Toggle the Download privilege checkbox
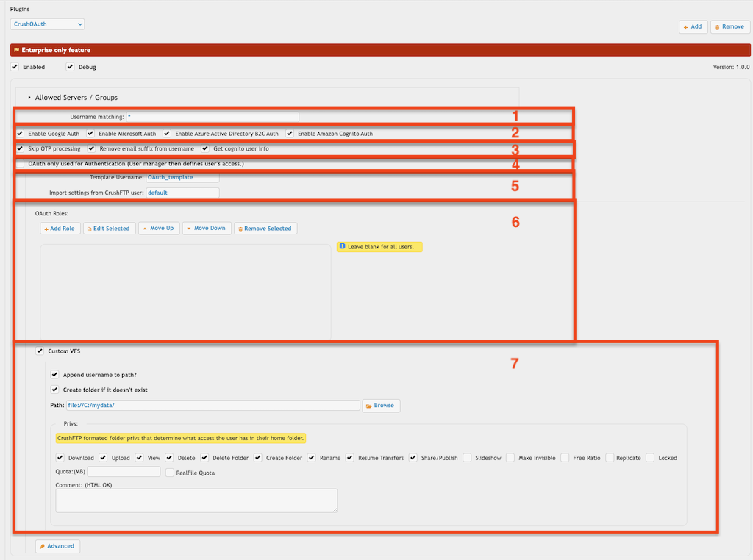This screenshot has height=560, width=753. (60, 457)
